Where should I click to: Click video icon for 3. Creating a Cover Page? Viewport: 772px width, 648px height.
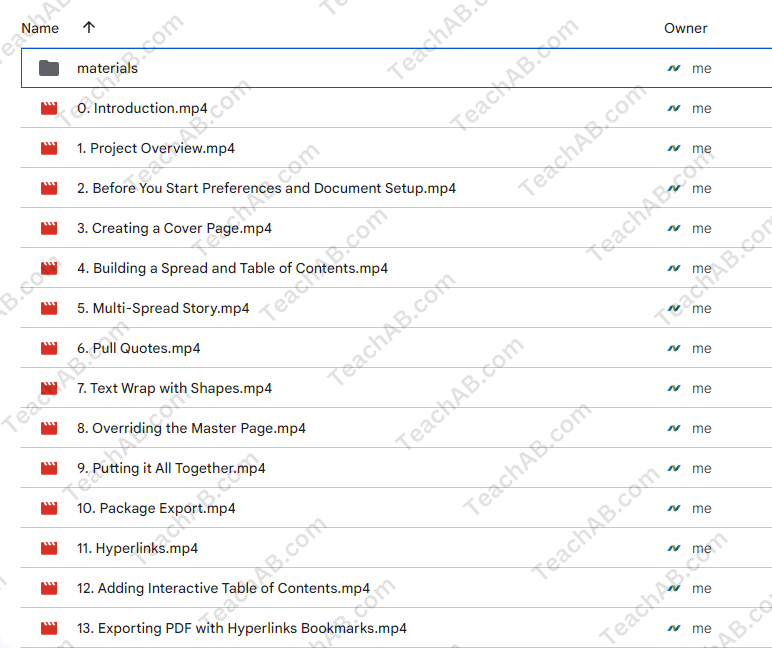coord(49,228)
